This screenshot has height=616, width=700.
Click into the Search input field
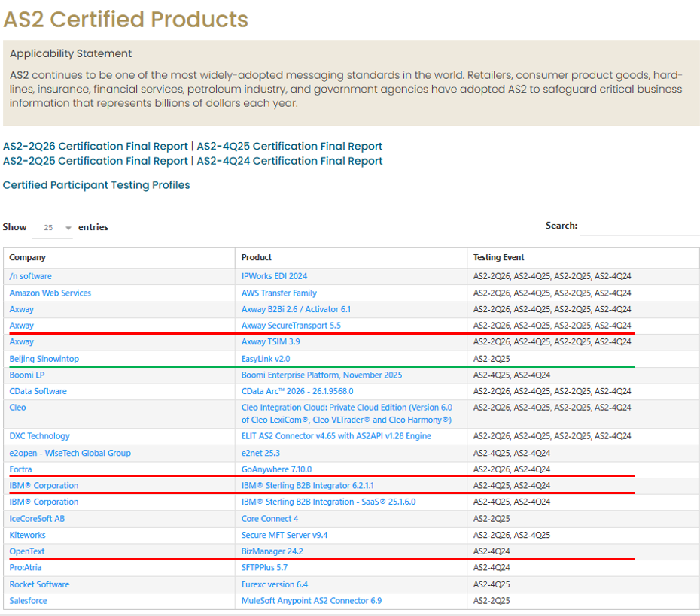(639, 226)
